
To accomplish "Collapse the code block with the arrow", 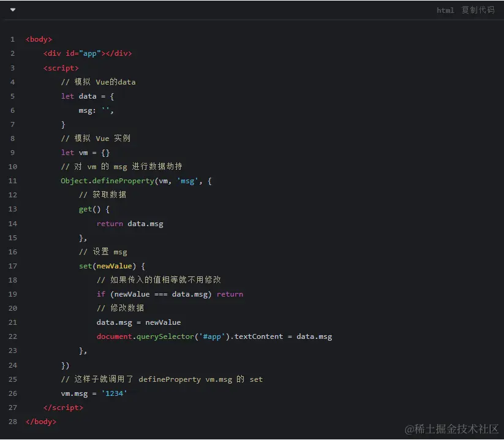I will (13, 10).
